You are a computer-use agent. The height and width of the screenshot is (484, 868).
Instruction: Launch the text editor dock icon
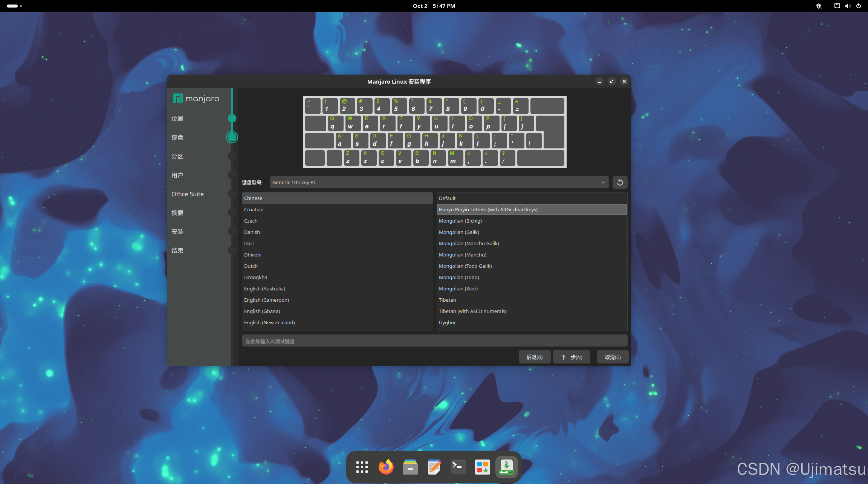(x=434, y=467)
